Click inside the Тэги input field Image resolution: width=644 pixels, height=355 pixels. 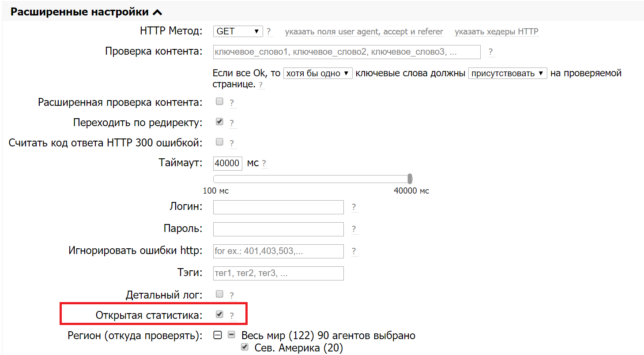tap(278, 273)
